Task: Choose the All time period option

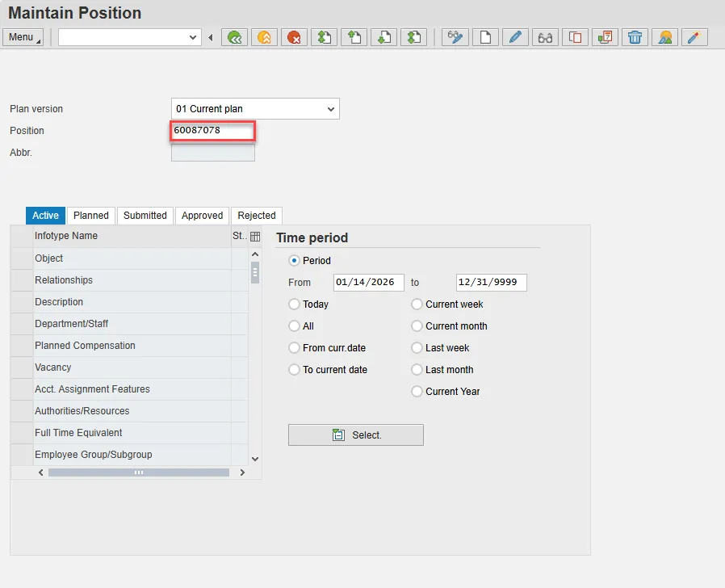Action: (294, 326)
